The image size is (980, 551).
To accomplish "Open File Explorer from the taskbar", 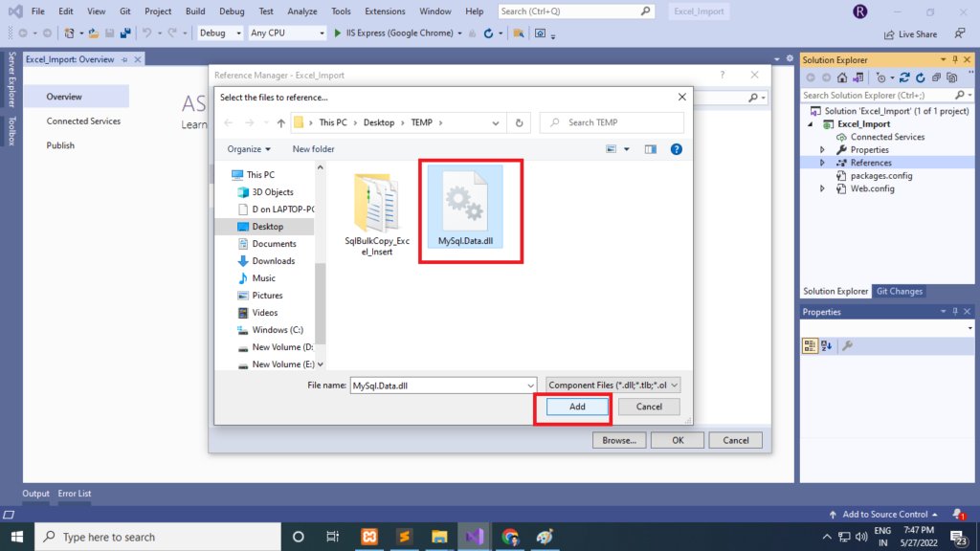I will tap(439, 537).
